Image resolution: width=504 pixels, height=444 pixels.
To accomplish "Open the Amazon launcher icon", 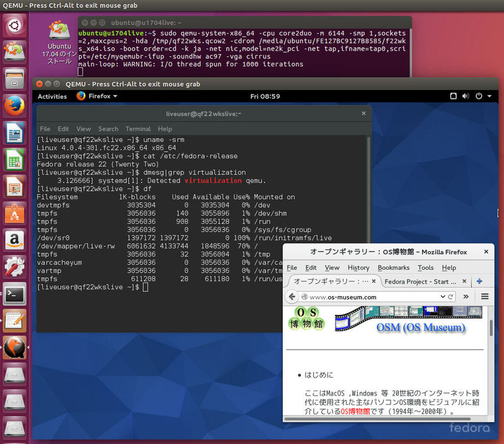I will 14,241.
